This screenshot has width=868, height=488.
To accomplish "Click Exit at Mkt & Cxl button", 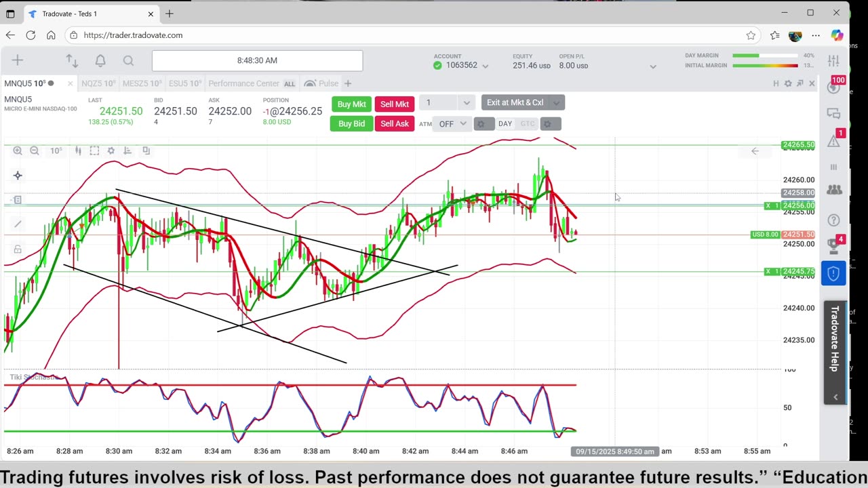I will tap(515, 102).
